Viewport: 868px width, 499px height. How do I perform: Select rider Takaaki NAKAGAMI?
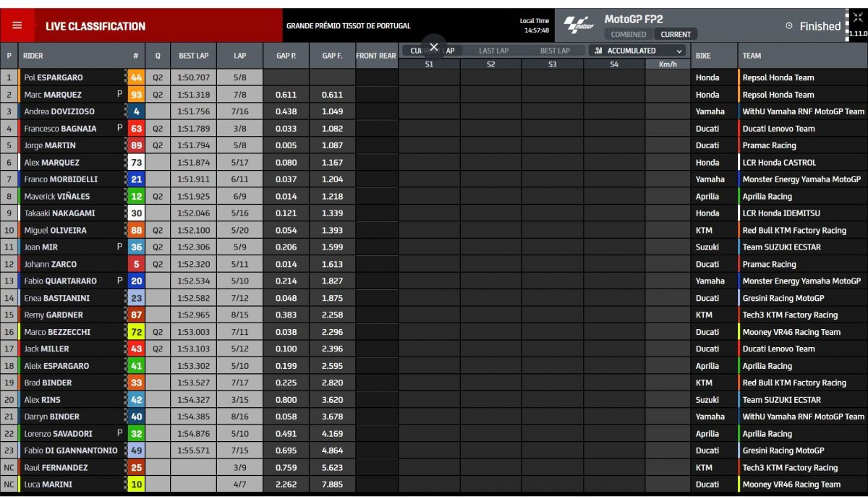pyautogui.click(x=60, y=213)
